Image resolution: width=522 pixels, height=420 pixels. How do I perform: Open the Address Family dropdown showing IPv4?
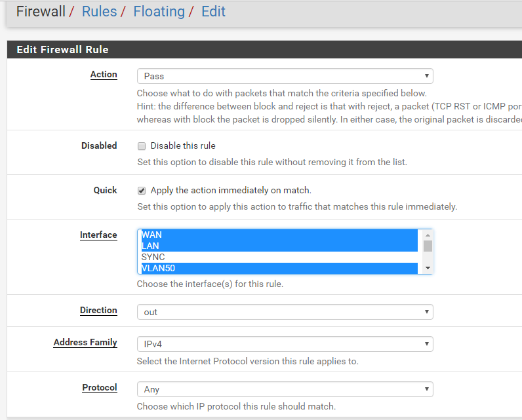click(285, 344)
